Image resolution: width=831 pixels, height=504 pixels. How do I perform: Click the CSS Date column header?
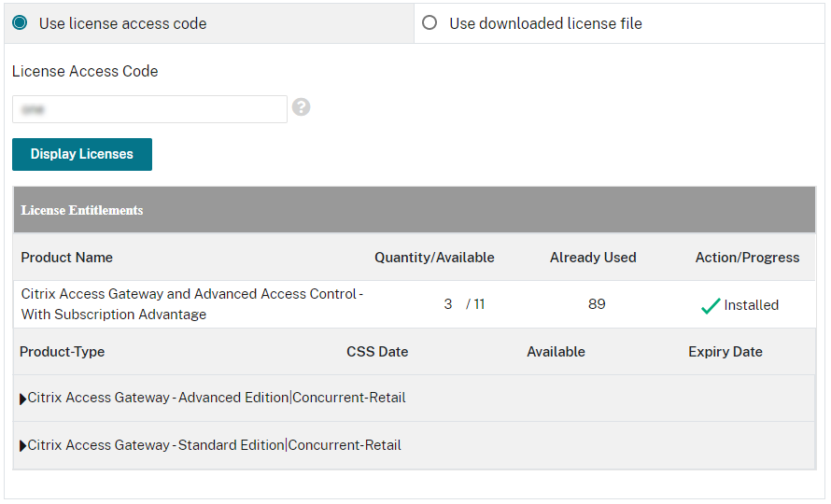[377, 352]
